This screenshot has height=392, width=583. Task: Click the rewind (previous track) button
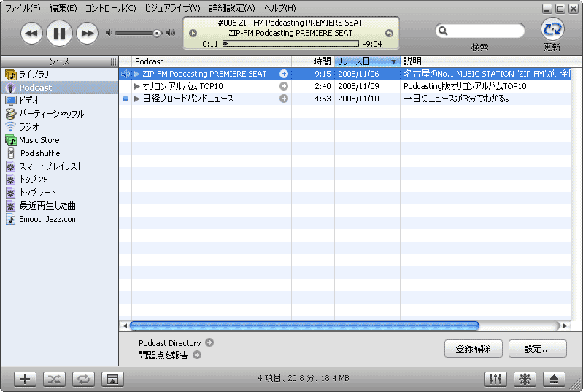31,34
